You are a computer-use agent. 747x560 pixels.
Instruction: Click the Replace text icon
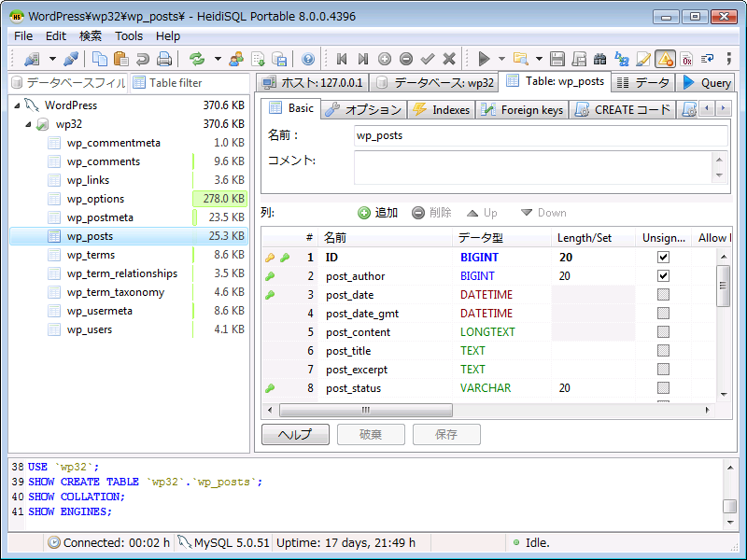point(622,59)
